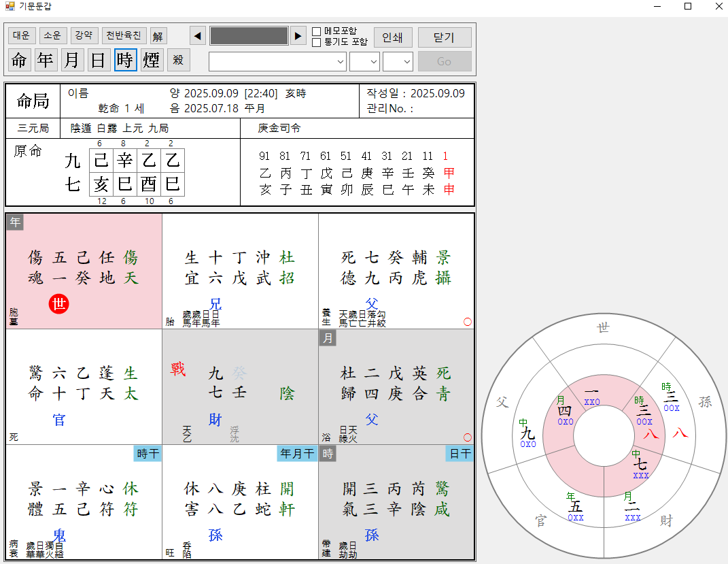Click the red 甲 in the fortune row
This screenshot has height=564, width=728.
pos(449,173)
